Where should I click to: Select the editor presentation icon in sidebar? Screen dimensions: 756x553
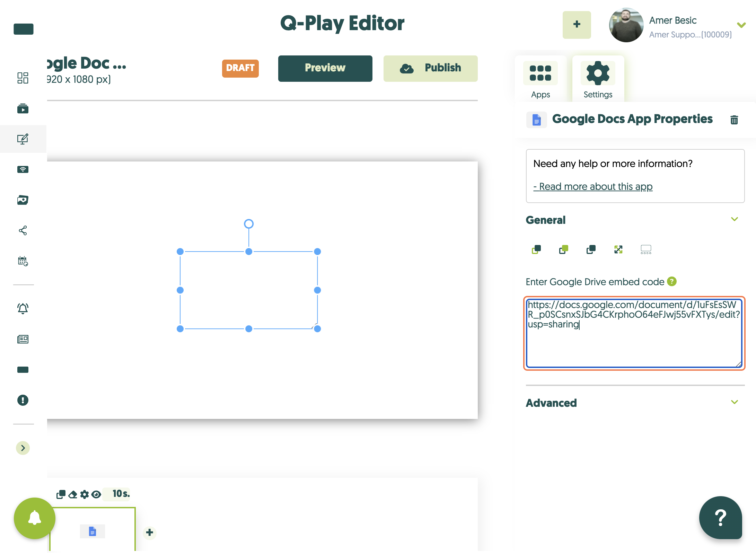(x=23, y=139)
